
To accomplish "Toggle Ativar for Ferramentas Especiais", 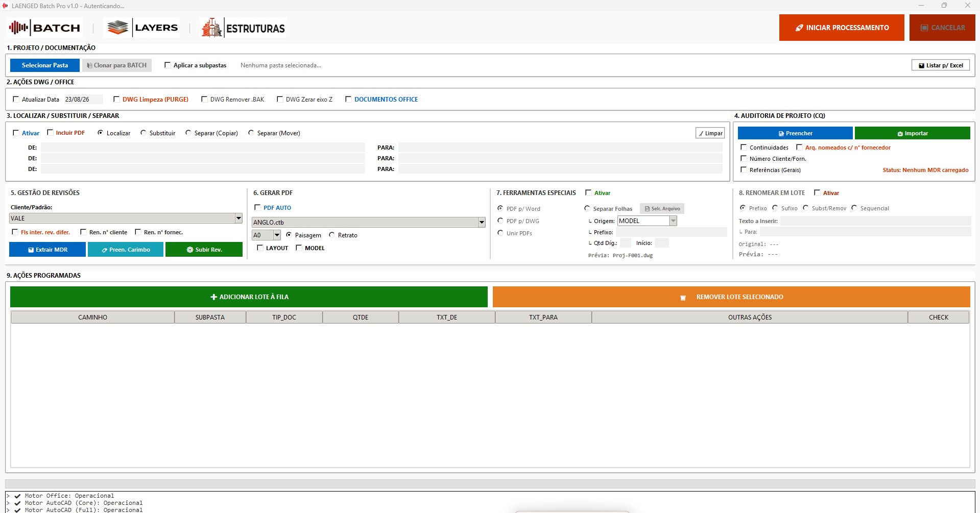I will 588,192.
